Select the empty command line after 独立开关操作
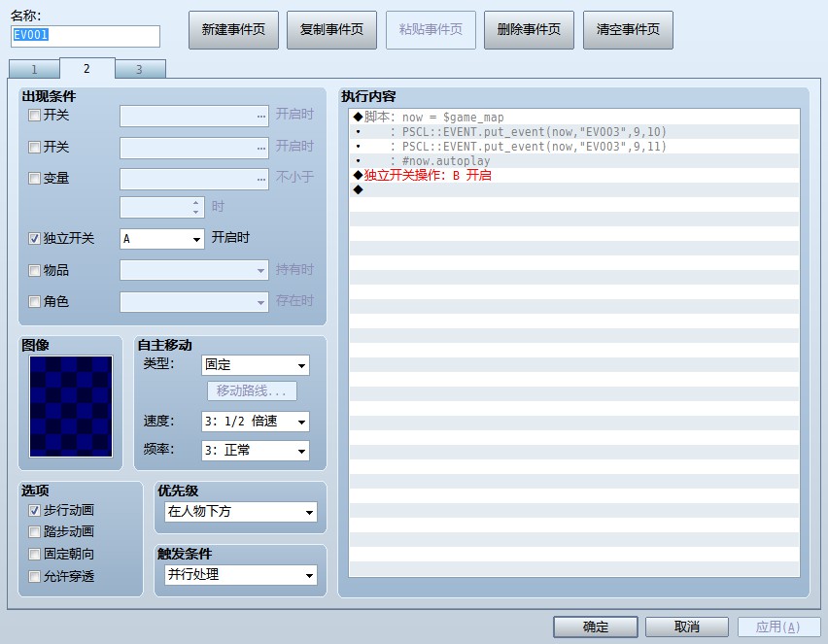The height and width of the screenshot is (644, 828). (574, 189)
